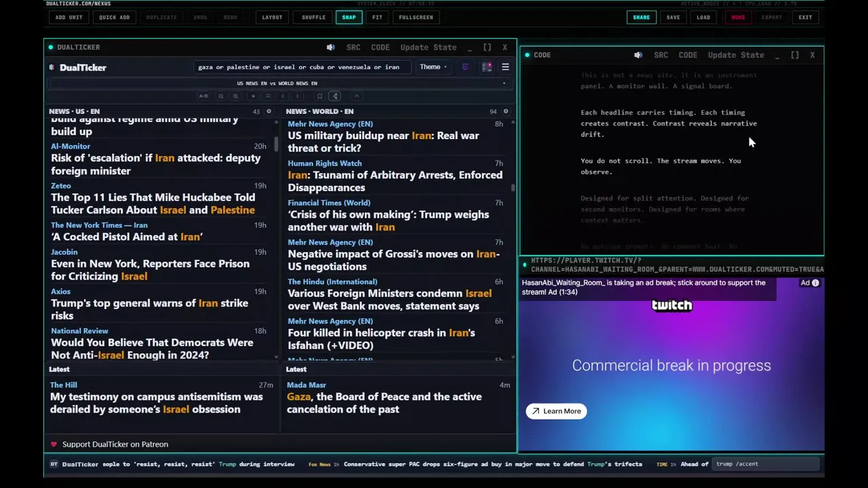Click SRC in the DualTicker panel header
This screenshot has height=488, width=868.
353,47
